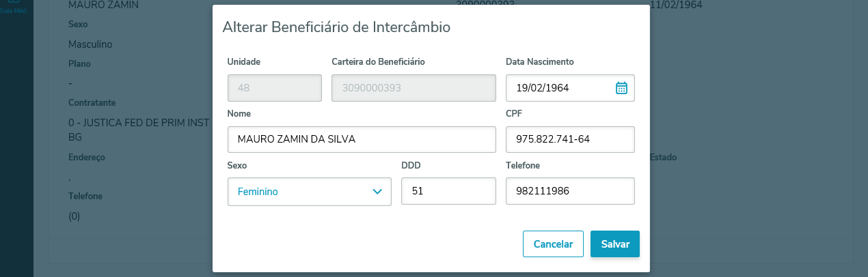Click the CPF label in the dialog
This screenshot has height=277, width=868.
(x=514, y=113)
